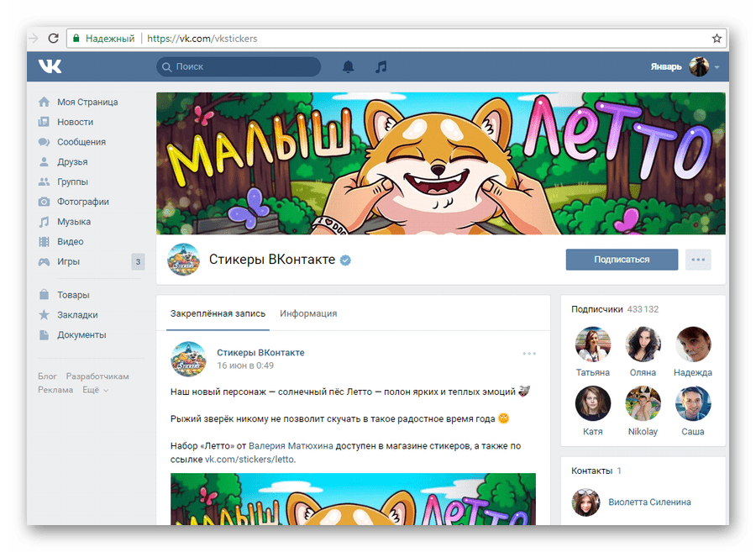Open the vk.com/stickers/letto link

coord(252,460)
